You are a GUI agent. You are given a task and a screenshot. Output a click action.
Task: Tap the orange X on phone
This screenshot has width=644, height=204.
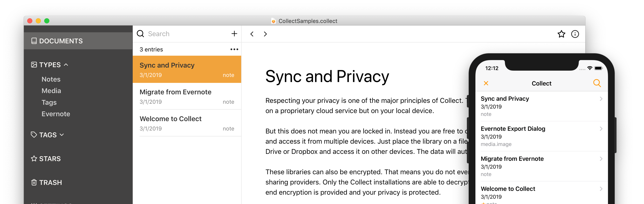(486, 83)
